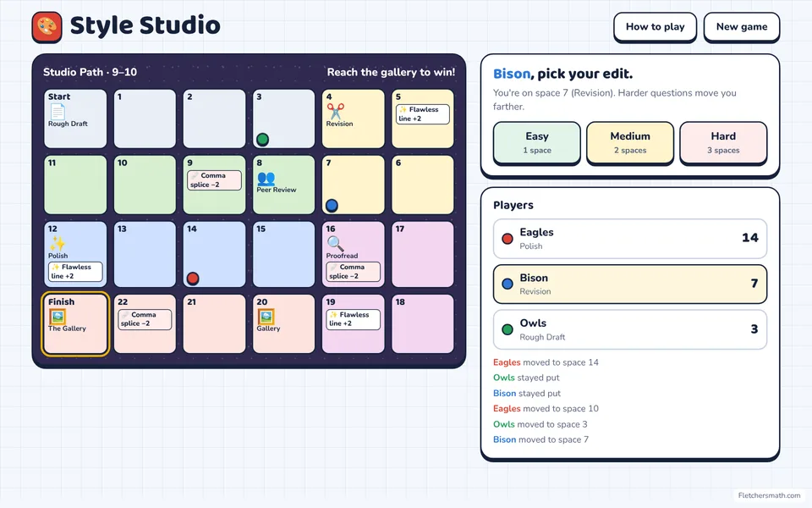
Task: Click Eagles score value 14
Action: click(750, 238)
